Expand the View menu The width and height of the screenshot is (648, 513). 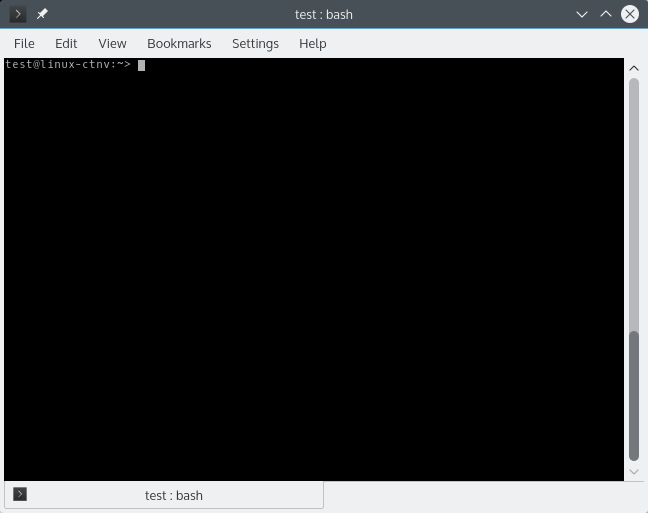112,43
